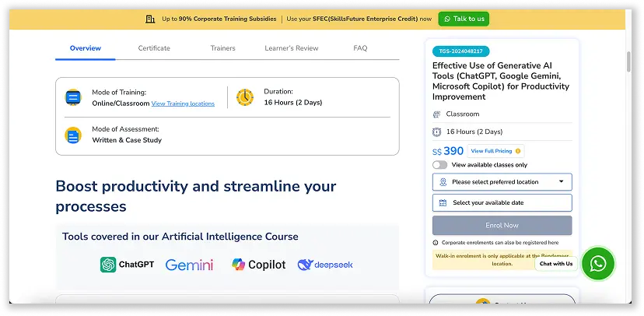Click the Written & Case Study text
644x316 pixels.
point(127,140)
